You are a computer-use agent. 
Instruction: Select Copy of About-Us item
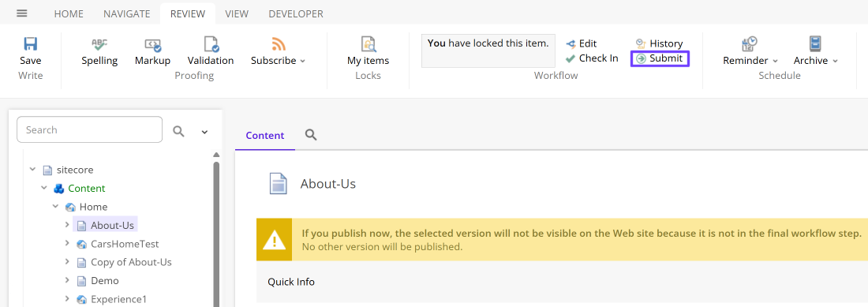[x=124, y=262]
